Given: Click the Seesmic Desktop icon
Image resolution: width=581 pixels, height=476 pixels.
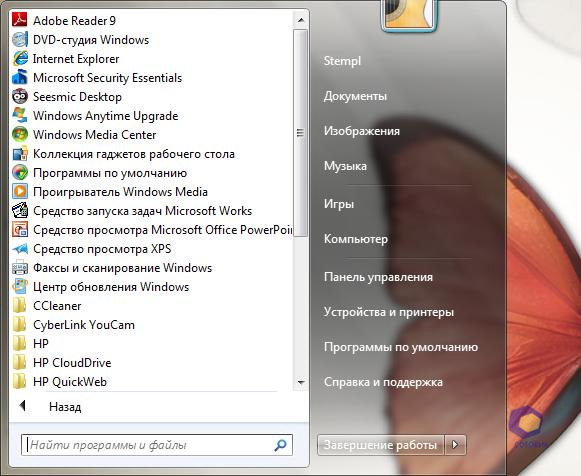Looking at the screenshot, I should (x=20, y=96).
